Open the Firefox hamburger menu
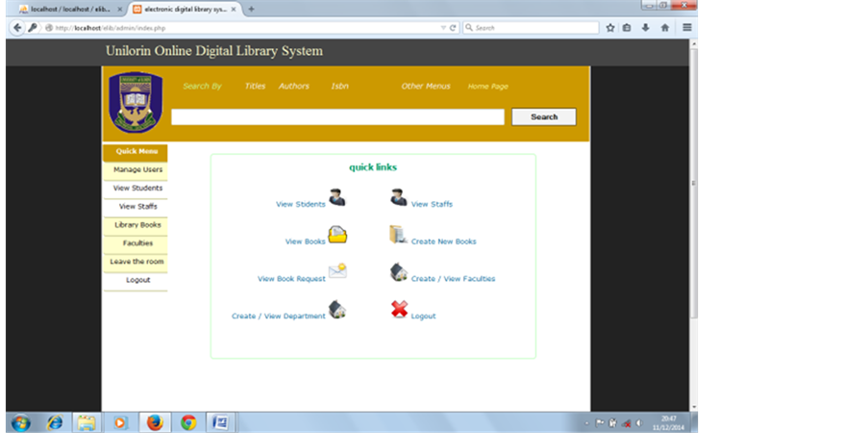 687,28
